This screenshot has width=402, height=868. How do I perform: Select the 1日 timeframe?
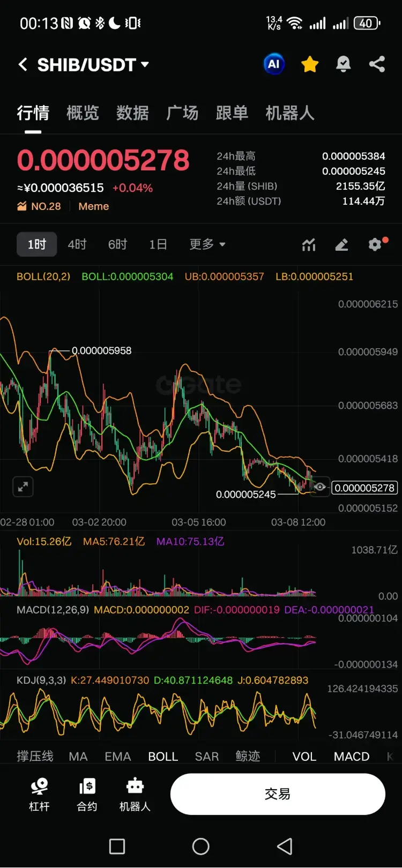coord(158,244)
